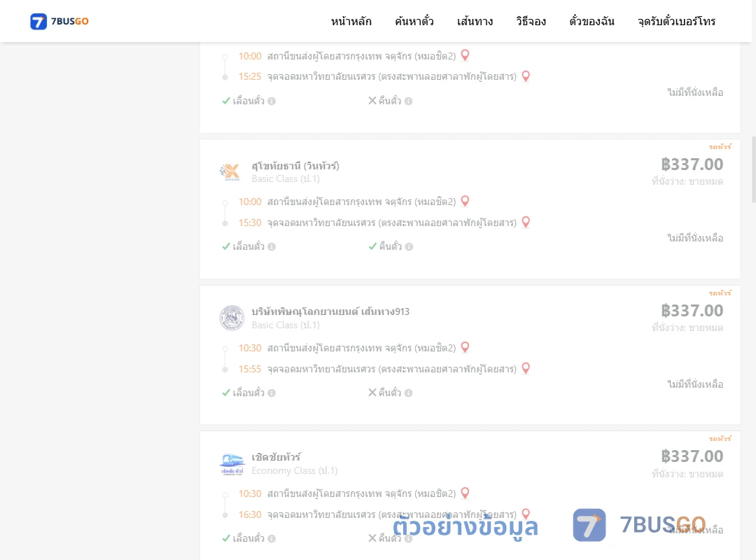Click map pin beside 10:30 departure in เชิดชัยทัวร์ card
756x560 pixels.
pyautogui.click(x=465, y=493)
